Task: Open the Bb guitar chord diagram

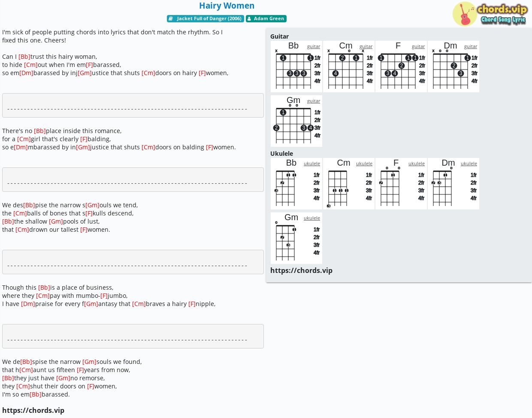Action: (x=296, y=67)
